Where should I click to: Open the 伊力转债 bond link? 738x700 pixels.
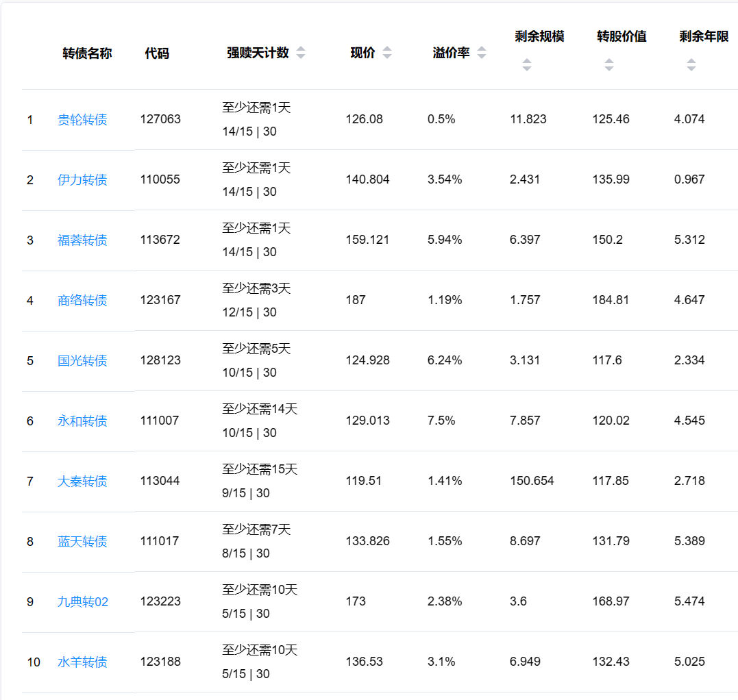[x=82, y=180]
